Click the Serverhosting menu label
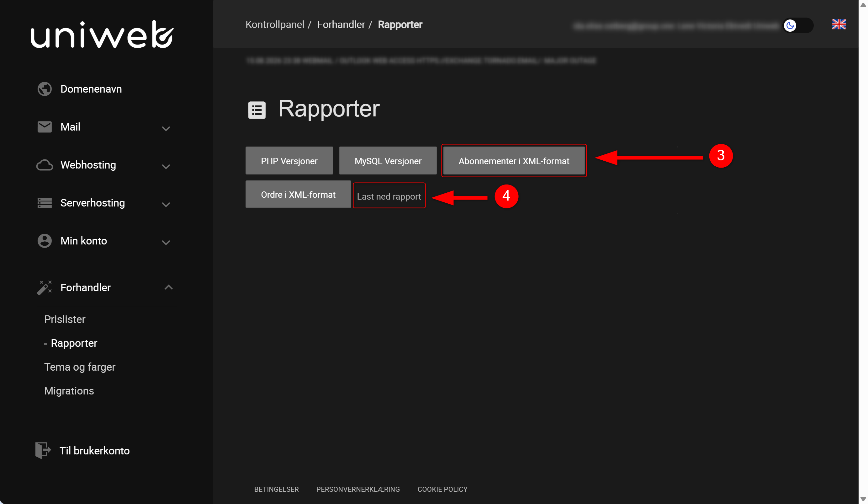The width and height of the screenshot is (868, 504). (93, 203)
